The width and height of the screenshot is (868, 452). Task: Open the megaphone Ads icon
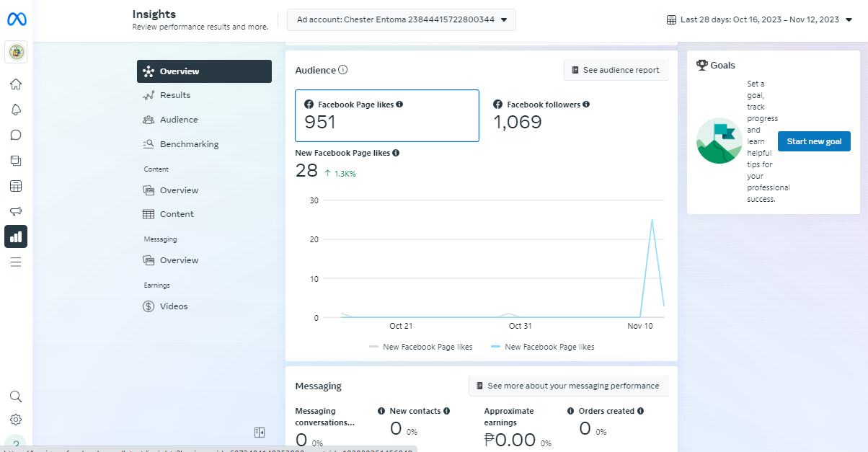(x=16, y=211)
